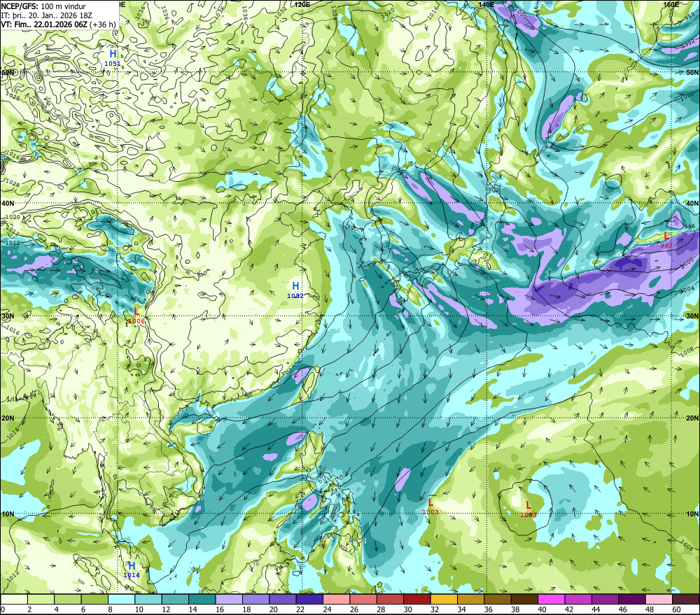Image resolution: width=700 pixels, height=615 pixels.
Task: Pick the dark green 6–8 legend swatch
Action: click(94, 599)
